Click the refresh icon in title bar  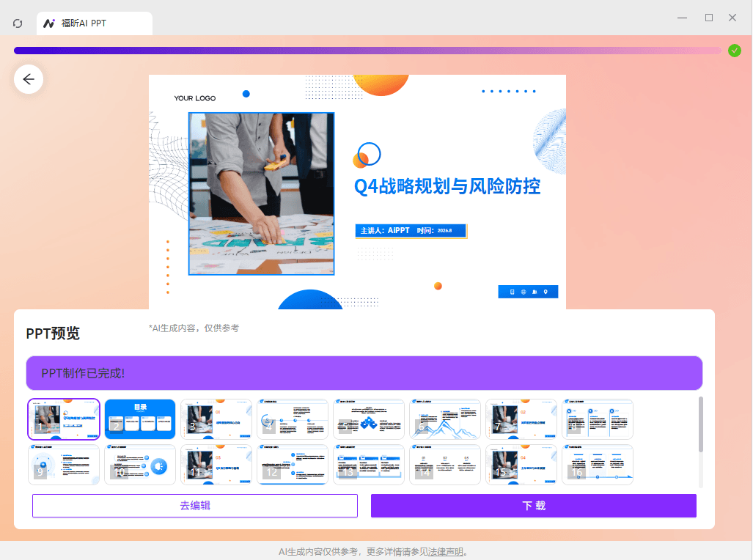pos(18,23)
